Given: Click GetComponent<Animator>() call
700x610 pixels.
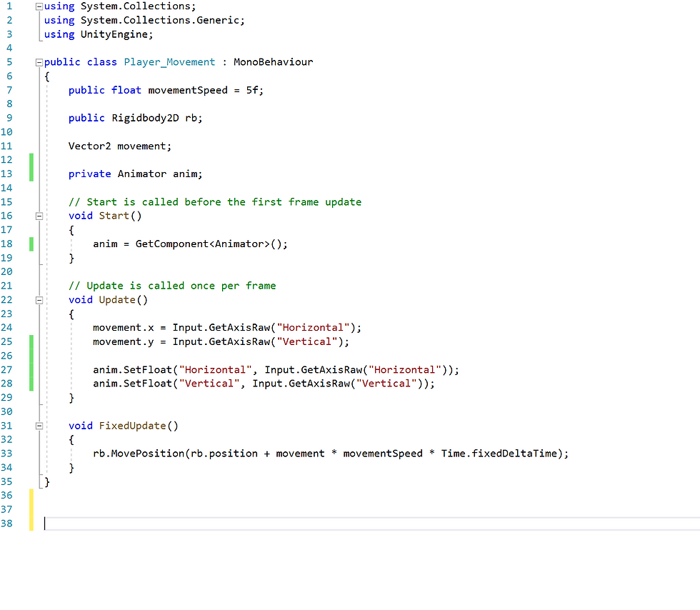Looking at the screenshot, I should (x=209, y=244).
